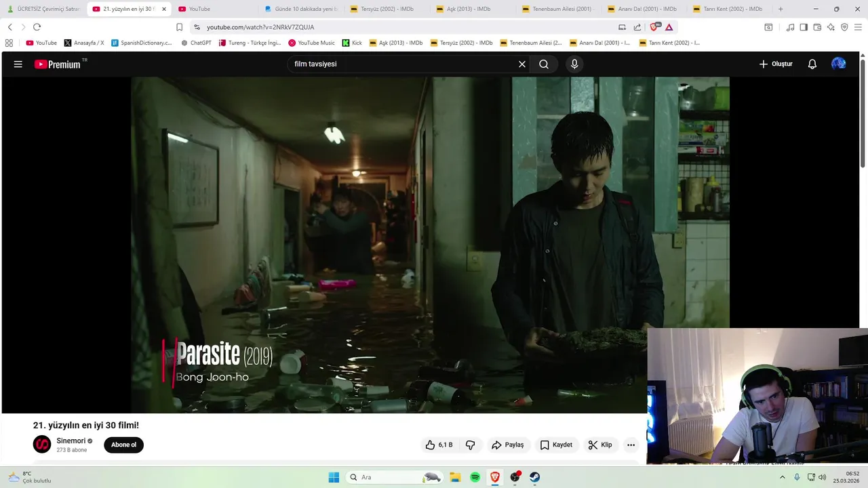
Task: Open tab search icon
Action: [768, 27]
